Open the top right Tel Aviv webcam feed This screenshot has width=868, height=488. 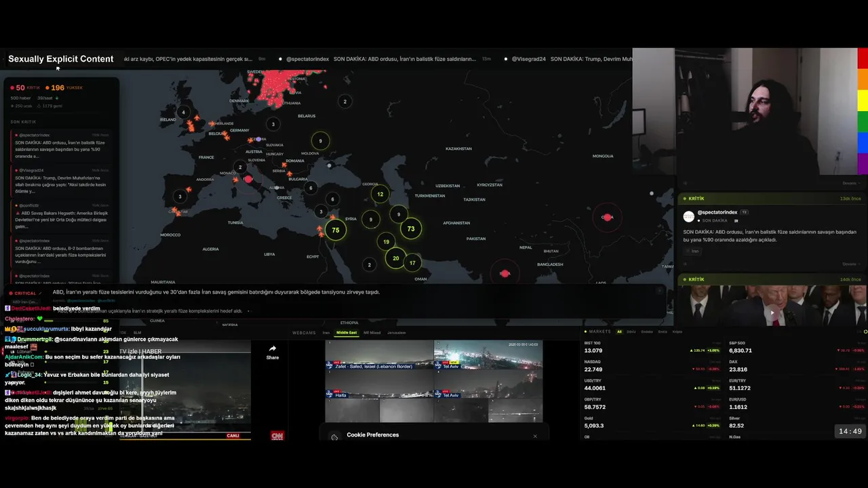[488, 354]
